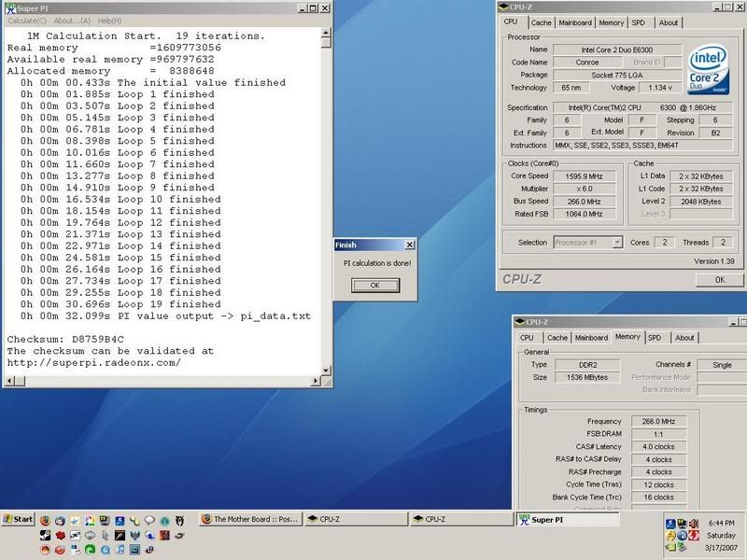Viewport: 747px width, 560px height.
Task: Launch the multicolored pinwheel Quick Launch shortcut
Action: click(x=90, y=520)
